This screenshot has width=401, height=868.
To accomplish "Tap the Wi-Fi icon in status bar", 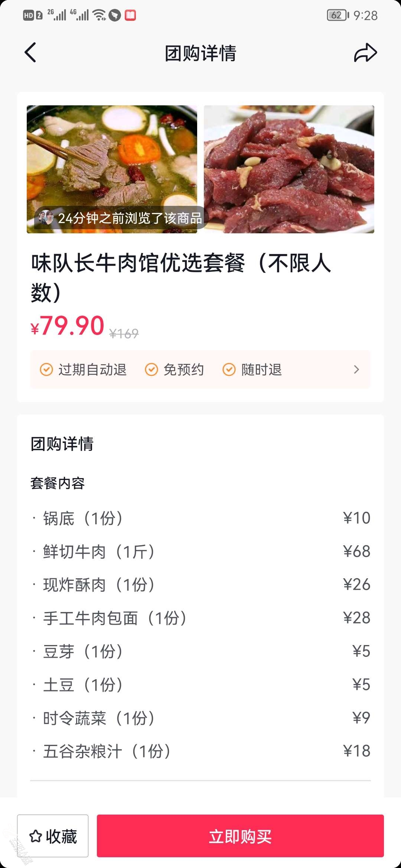I will (99, 15).
